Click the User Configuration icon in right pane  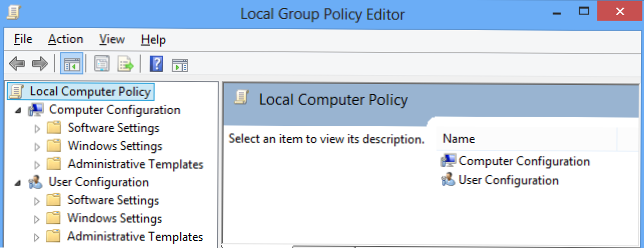[448, 180]
